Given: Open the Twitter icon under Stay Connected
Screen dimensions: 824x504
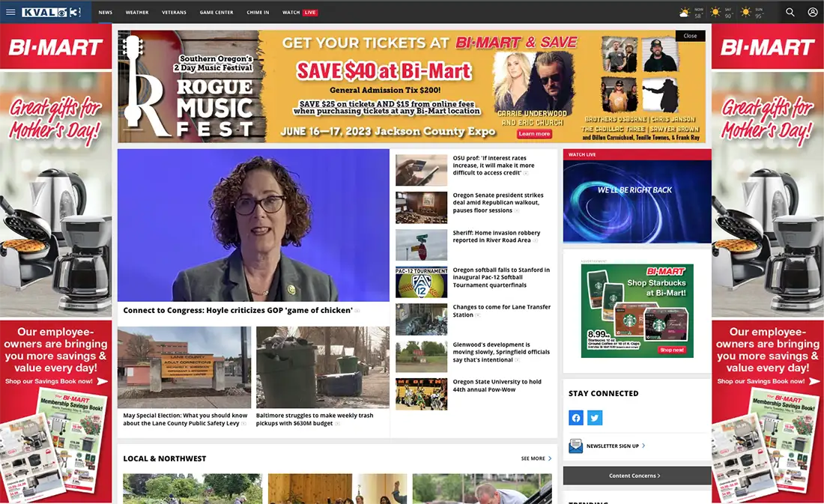Looking at the screenshot, I should coord(595,418).
